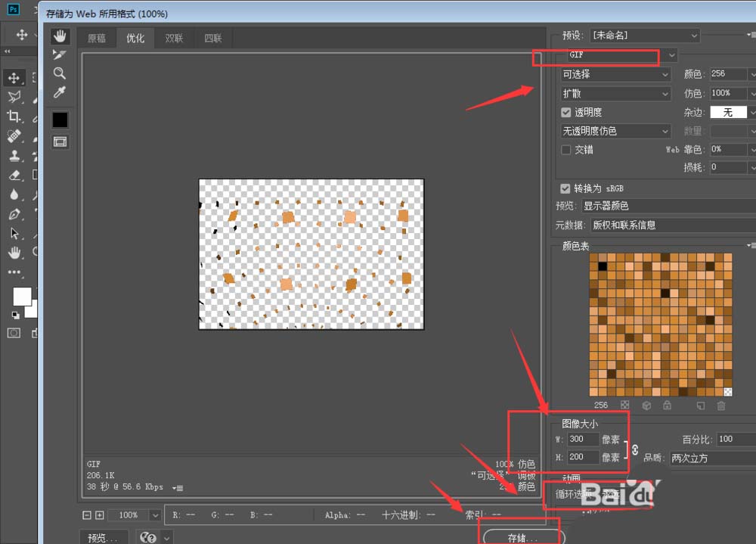Viewport: 756px width, 544px height.
Task: Click the 百分比 100 percent field
Action: pos(736,439)
